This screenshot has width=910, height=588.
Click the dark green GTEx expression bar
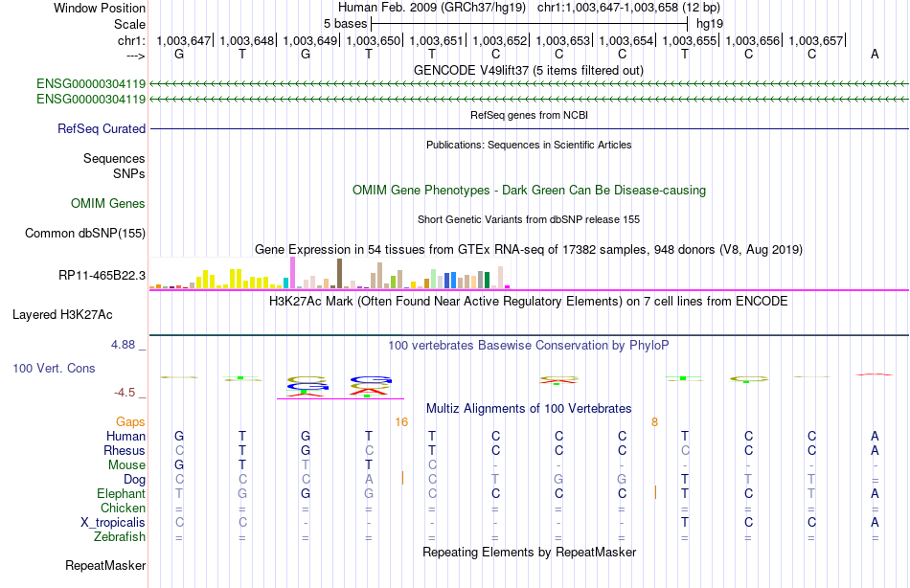tap(487, 280)
